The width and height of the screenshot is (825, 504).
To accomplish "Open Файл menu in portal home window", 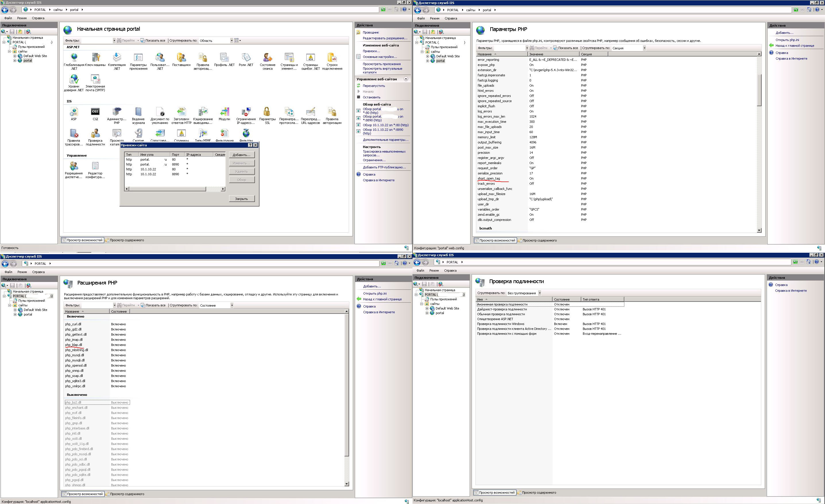I will 8,18.
